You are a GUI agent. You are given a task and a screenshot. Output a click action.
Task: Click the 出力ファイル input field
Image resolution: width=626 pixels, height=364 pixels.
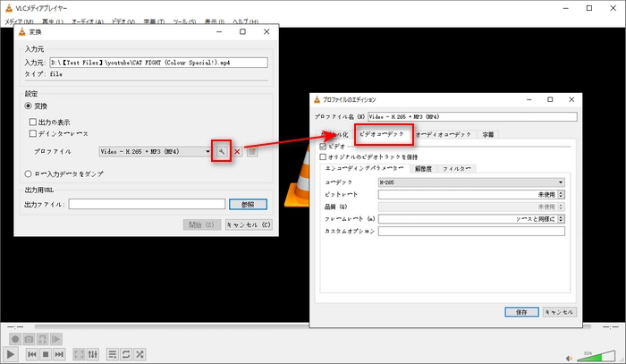147,204
